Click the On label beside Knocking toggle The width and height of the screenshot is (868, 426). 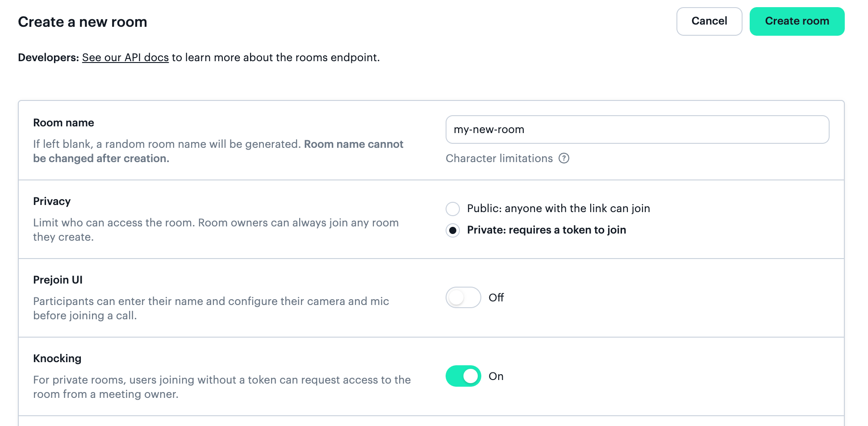(x=496, y=376)
